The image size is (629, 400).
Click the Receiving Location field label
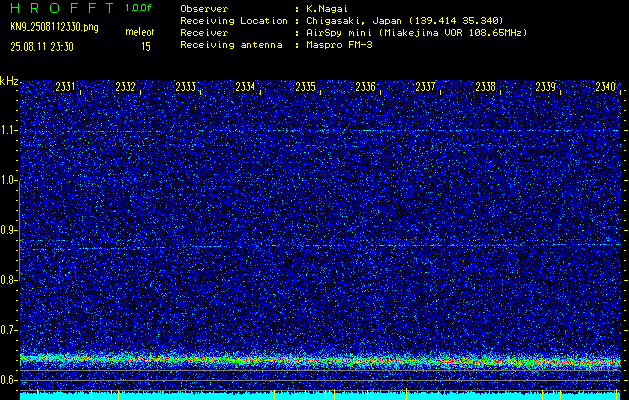234,21
